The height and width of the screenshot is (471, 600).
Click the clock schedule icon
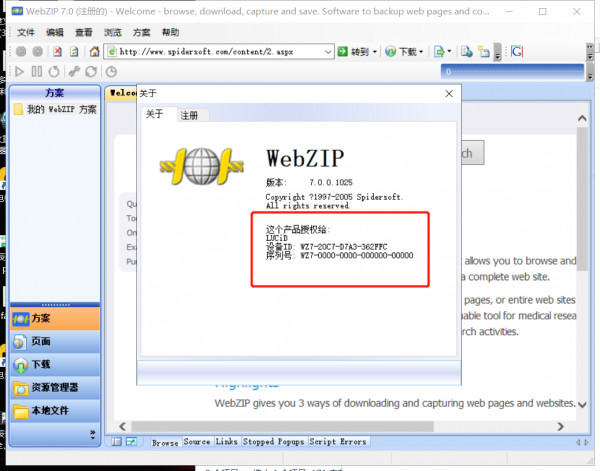coord(111,72)
